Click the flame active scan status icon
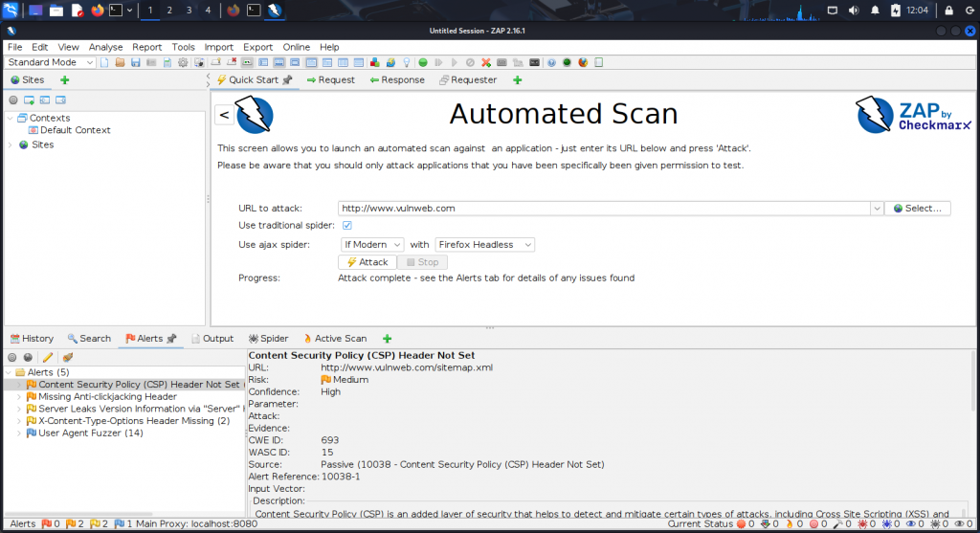This screenshot has height=533, width=980. click(790, 524)
